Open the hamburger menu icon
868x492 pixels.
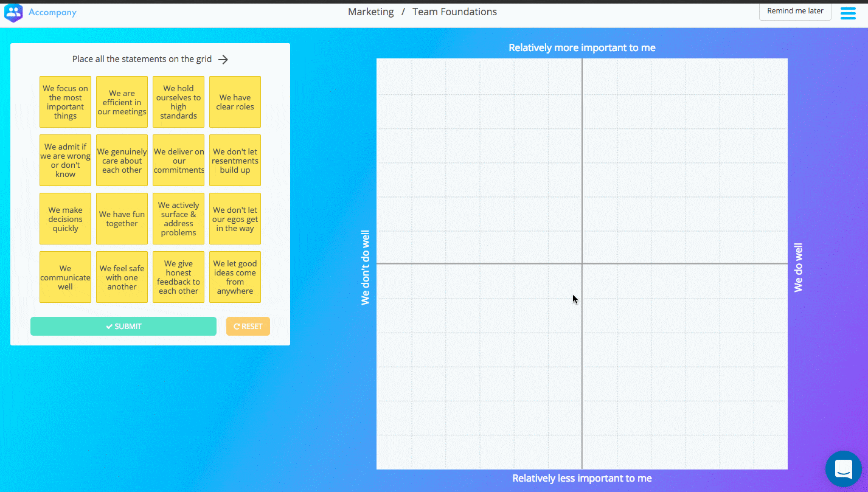pyautogui.click(x=848, y=12)
